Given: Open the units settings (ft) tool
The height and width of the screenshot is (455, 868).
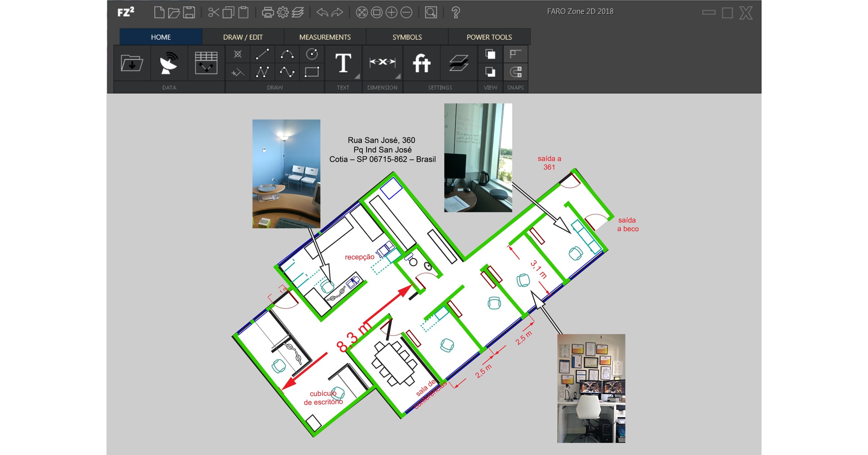Looking at the screenshot, I should 422,63.
